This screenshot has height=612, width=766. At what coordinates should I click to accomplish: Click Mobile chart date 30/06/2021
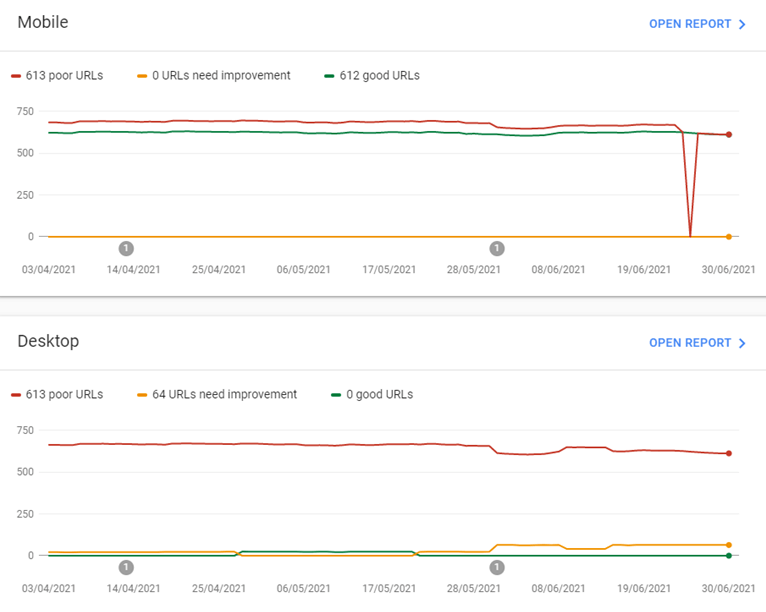click(728, 270)
